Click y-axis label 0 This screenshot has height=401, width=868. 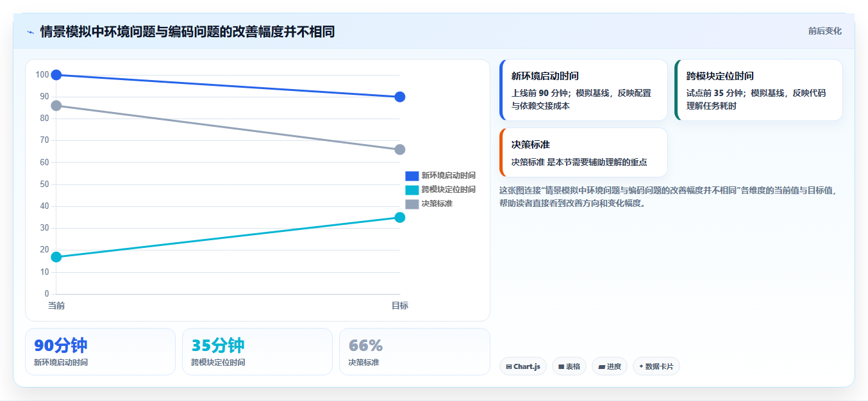tap(47, 294)
